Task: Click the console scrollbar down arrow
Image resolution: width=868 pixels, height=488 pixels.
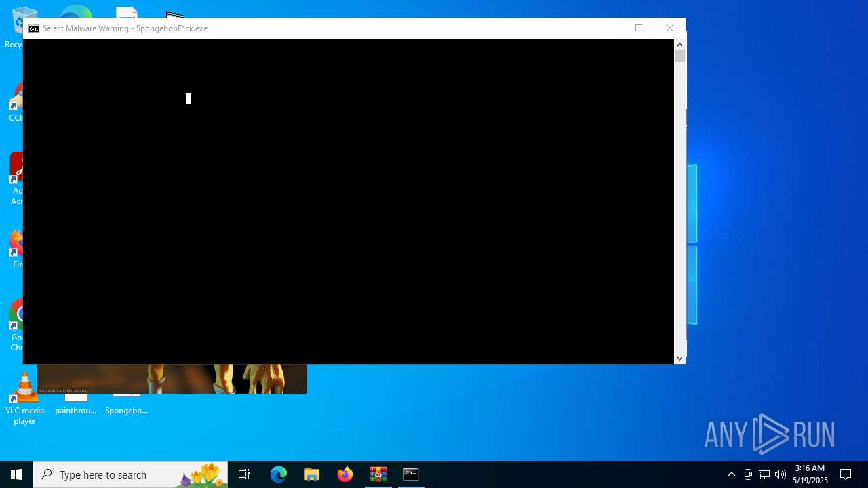Action: (679, 359)
